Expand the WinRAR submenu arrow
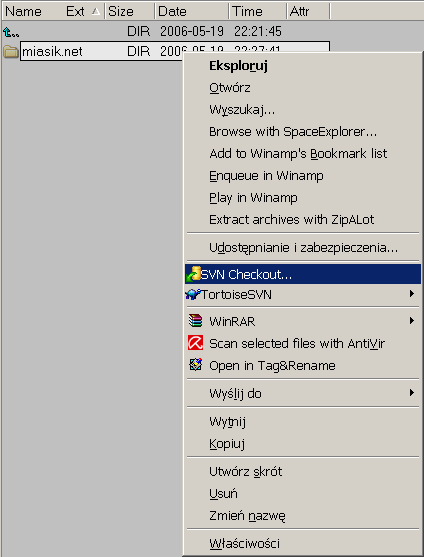Image resolution: width=424 pixels, height=557 pixels. pyautogui.click(x=412, y=321)
